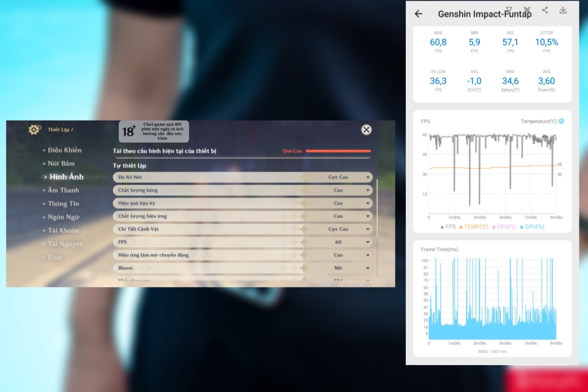The image size is (588, 392).
Task: Click the Genshin Impact-Funtap title
Action: [484, 14]
